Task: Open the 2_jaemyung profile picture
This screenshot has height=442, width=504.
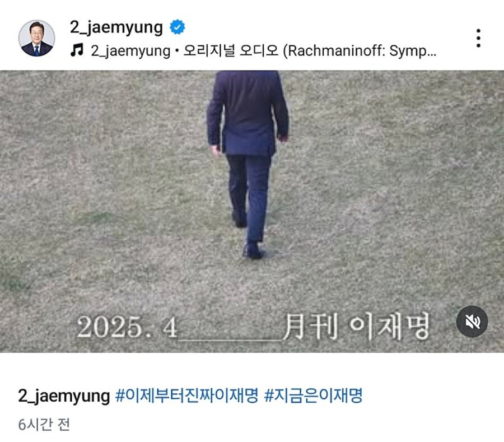Action: coord(36,38)
